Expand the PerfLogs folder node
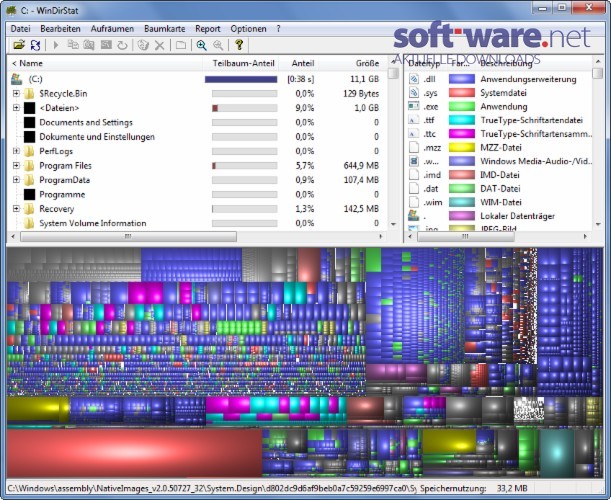The height and width of the screenshot is (500, 611). (x=16, y=151)
